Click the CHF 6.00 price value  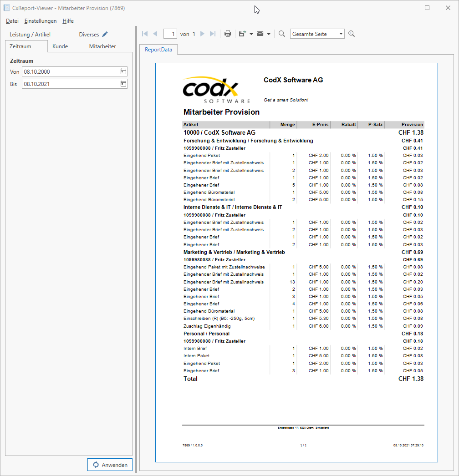pos(318,326)
